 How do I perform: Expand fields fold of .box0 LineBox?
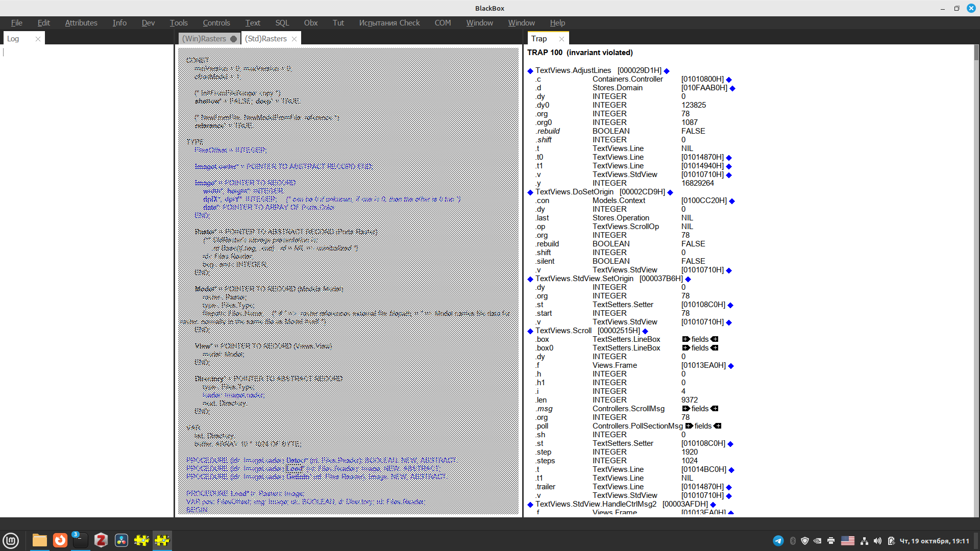click(x=686, y=348)
